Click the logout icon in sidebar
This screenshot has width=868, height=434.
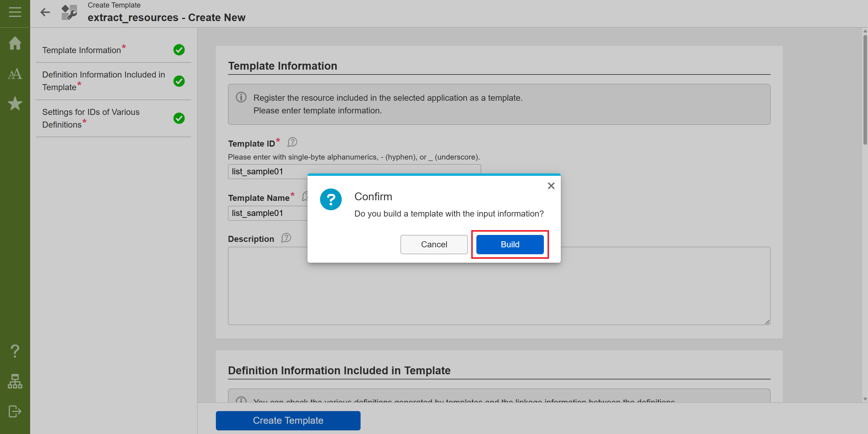15,411
